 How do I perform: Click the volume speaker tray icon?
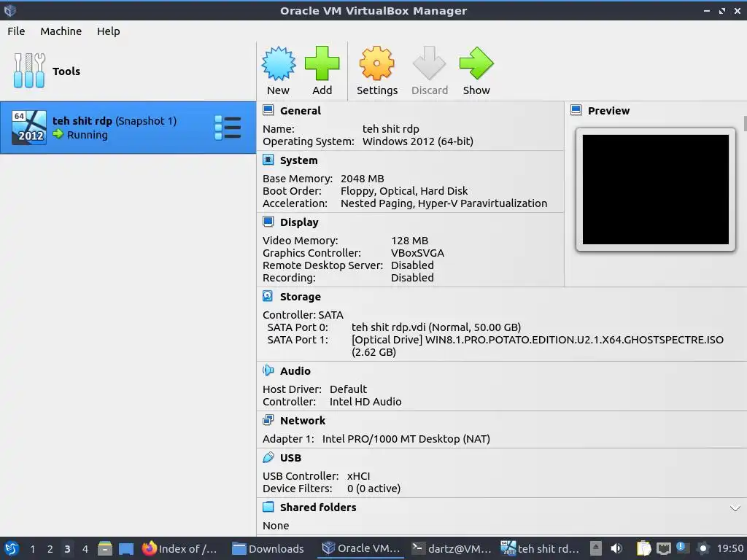coord(616,548)
